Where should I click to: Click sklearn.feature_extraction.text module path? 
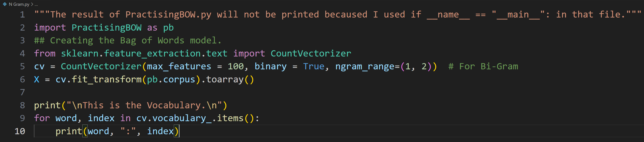[144, 53]
